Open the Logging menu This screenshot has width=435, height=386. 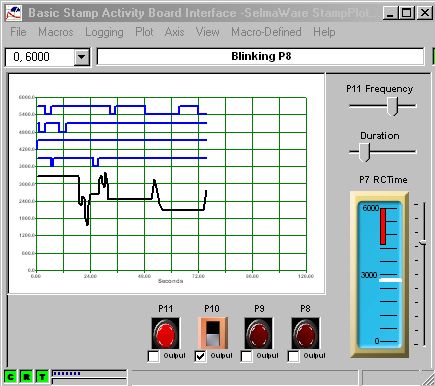click(x=104, y=32)
